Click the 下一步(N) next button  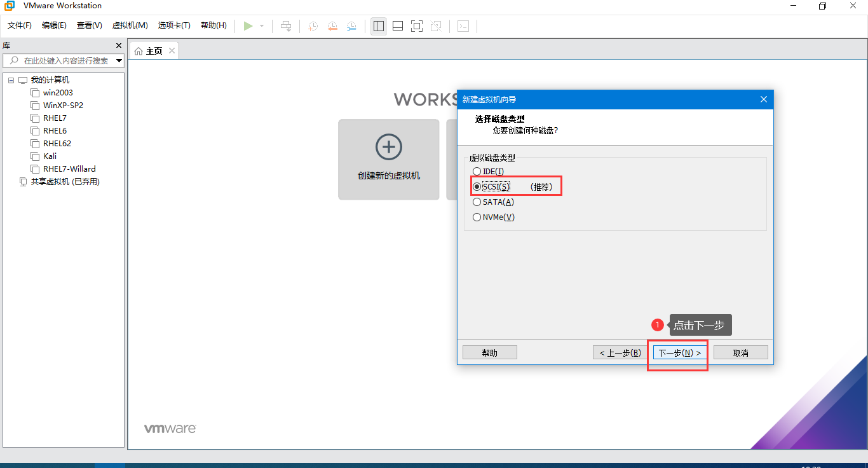680,353
